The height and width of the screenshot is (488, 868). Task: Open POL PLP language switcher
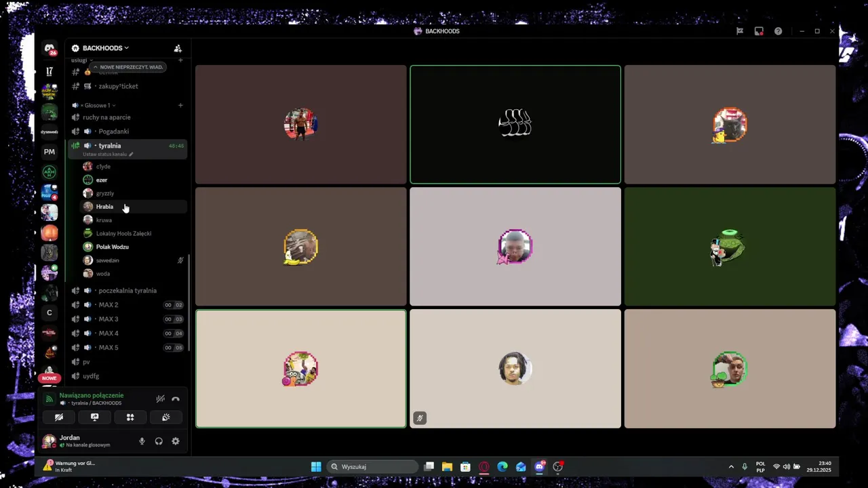[x=760, y=467]
